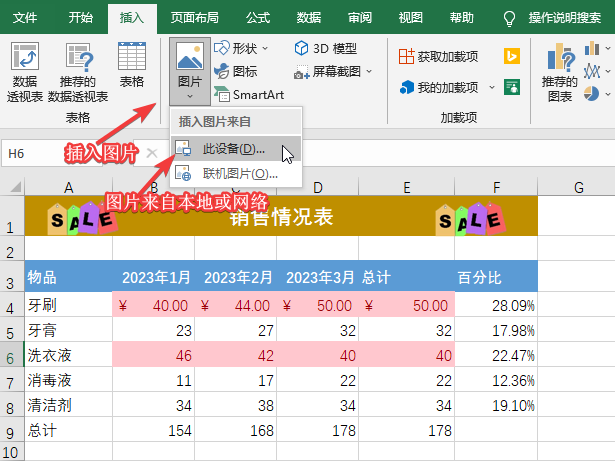Viewport: 615px width, 461px height.
Task: Insert a SmartArt graphic
Action: pyautogui.click(x=249, y=94)
